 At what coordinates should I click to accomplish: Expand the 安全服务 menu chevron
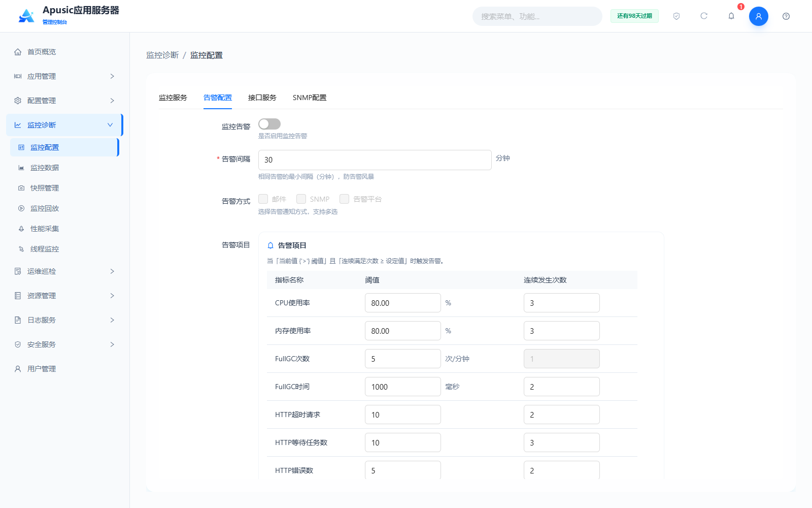pyautogui.click(x=112, y=344)
